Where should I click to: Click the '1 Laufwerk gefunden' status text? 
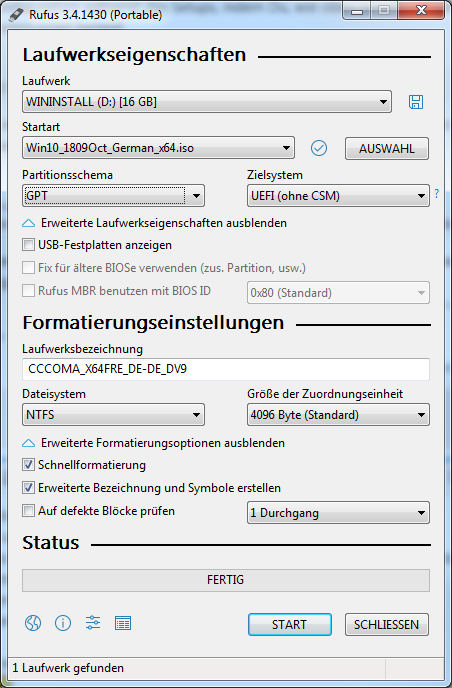pyautogui.click(x=68, y=668)
